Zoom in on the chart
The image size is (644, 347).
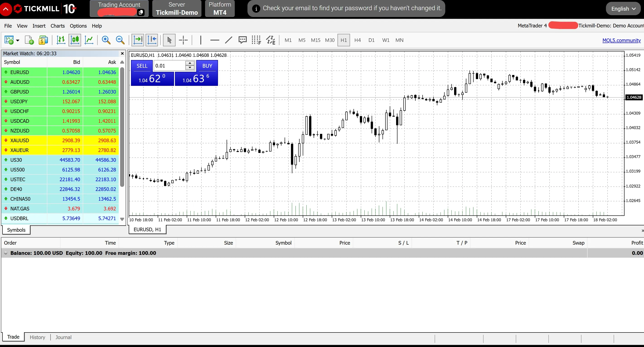tap(106, 40)
